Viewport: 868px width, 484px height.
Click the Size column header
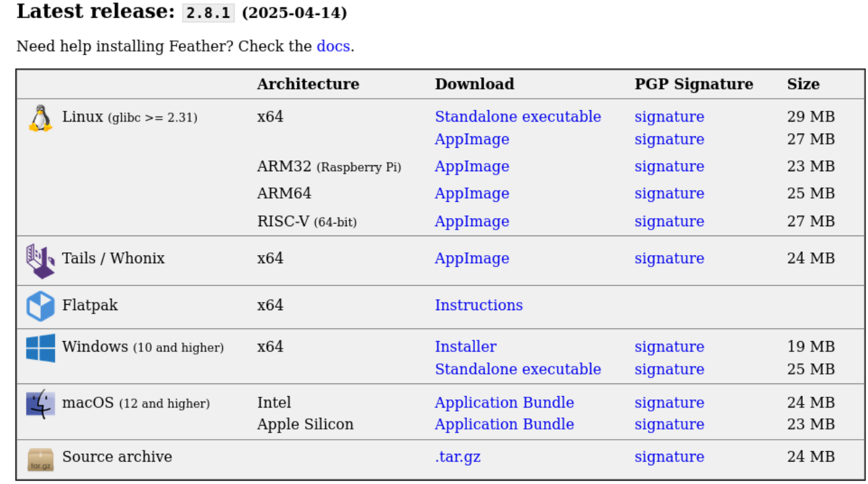[804, 84]
